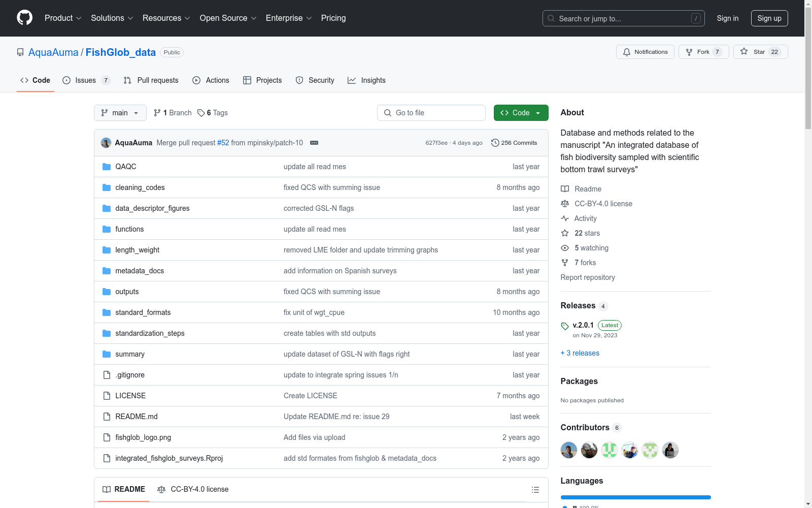Open the Pricing link

coord(333,18)
